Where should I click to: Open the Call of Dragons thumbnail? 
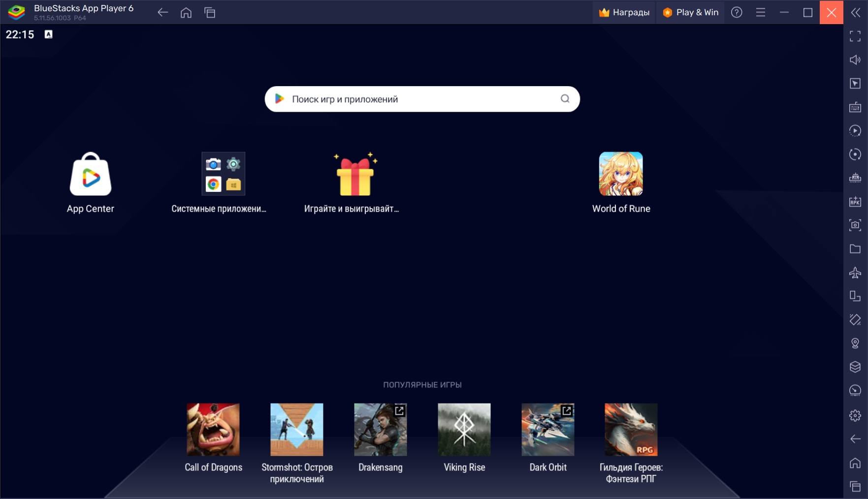pyautogui.click(x=213, y=429)
